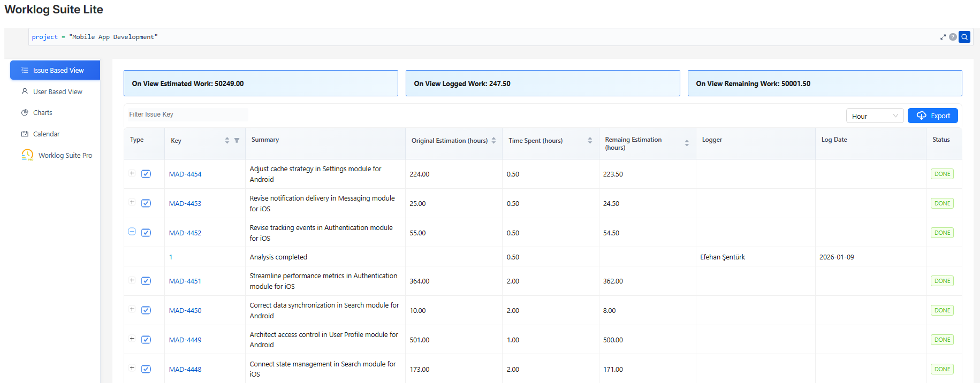Click the Worklog Suite Pro clock icon
Screen dimensions: 980x383
click(x=27, y=155)
